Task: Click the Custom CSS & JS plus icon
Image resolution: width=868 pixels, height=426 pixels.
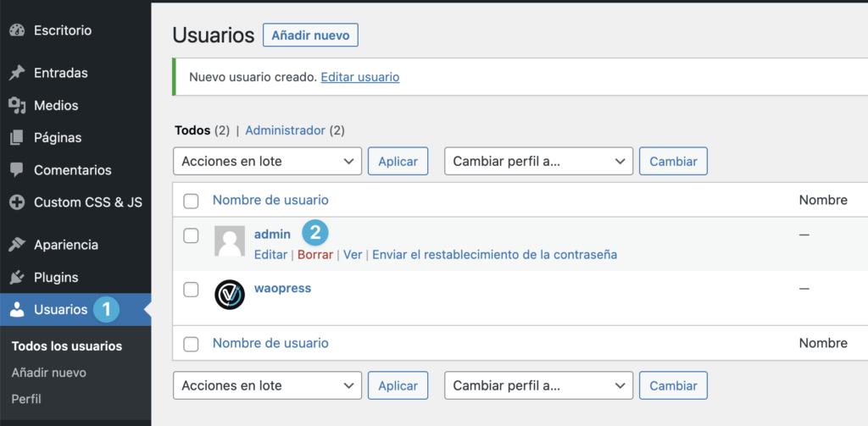Action: tap(17, 202)
